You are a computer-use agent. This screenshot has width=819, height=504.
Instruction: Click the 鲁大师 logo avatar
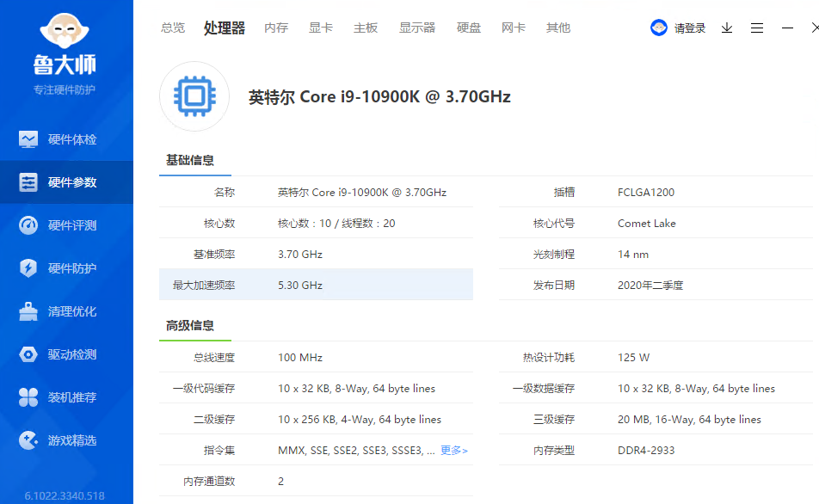pyautogui.click(x=65, y=31)
